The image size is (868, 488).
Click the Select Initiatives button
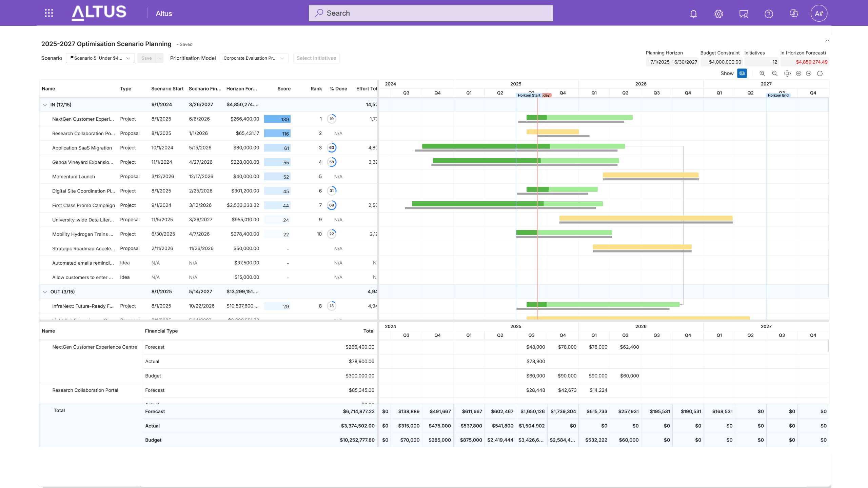click(316, 58)
